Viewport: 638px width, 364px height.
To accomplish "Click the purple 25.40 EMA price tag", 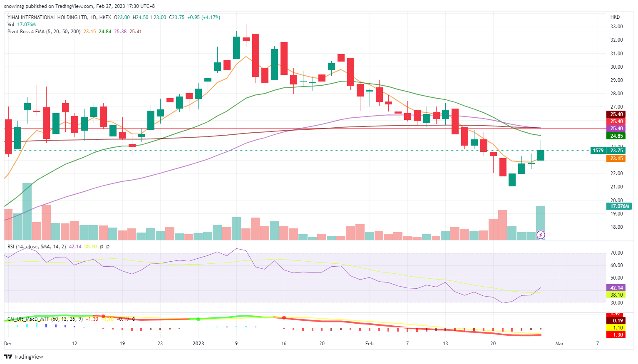I will [616, 129].
